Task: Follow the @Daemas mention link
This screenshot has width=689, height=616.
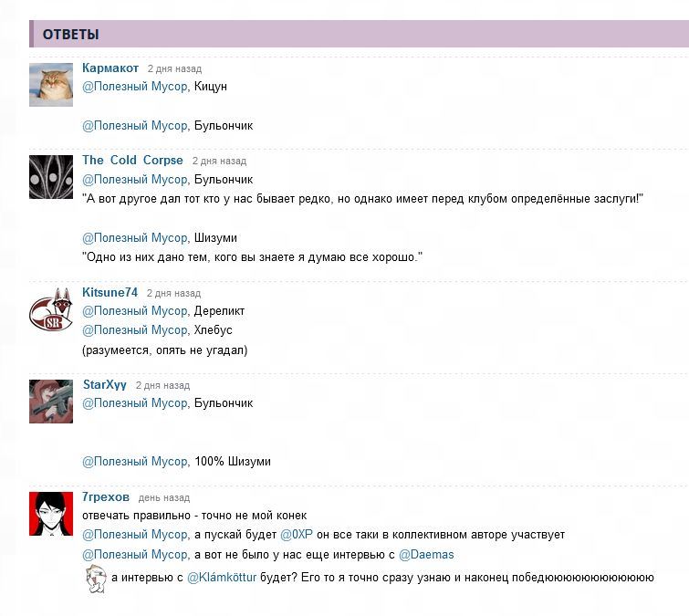Action: click(426, 555)
